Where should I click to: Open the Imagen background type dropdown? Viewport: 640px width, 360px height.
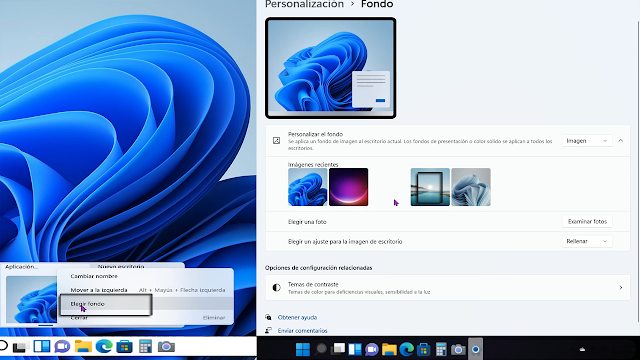click(587, 141)
